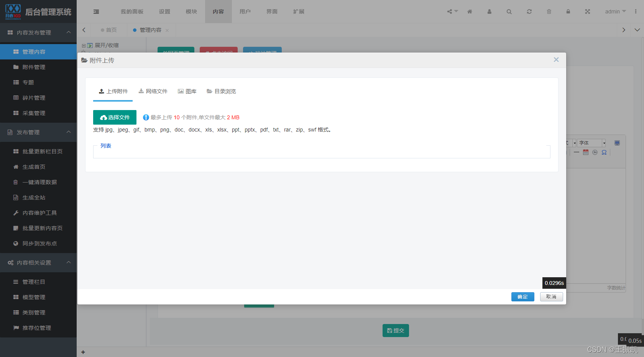Click the fullscreen expand icon
Screen dimensions: 644x357
pos(587,12)
